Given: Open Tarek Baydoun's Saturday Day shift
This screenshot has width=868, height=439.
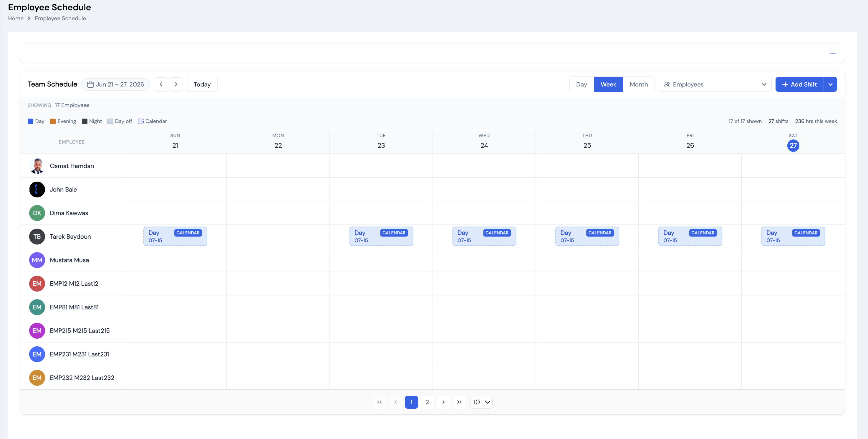Looking at the screenshot, I should click(x=793, y=236).
